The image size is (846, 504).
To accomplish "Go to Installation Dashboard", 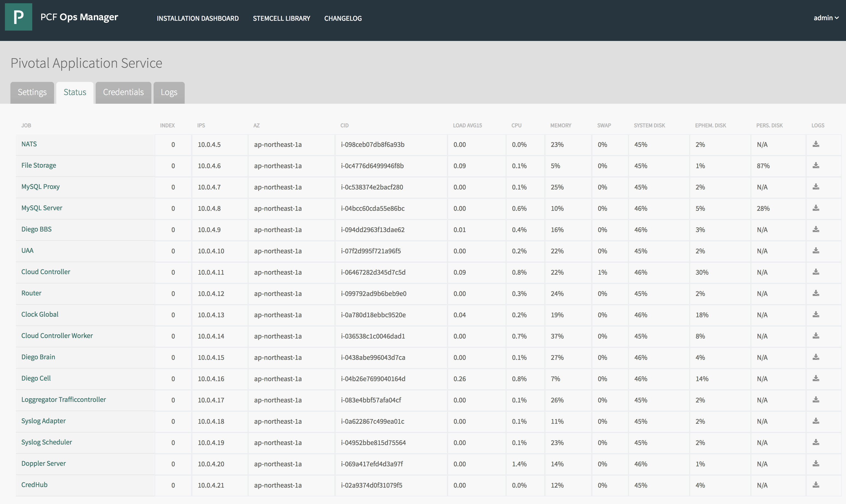I will coord(198,18).
